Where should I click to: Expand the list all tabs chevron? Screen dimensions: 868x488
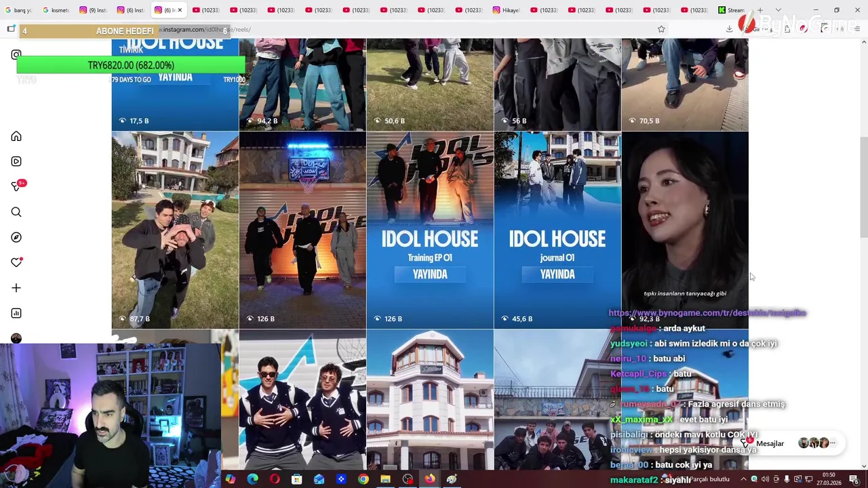[778, 10]
